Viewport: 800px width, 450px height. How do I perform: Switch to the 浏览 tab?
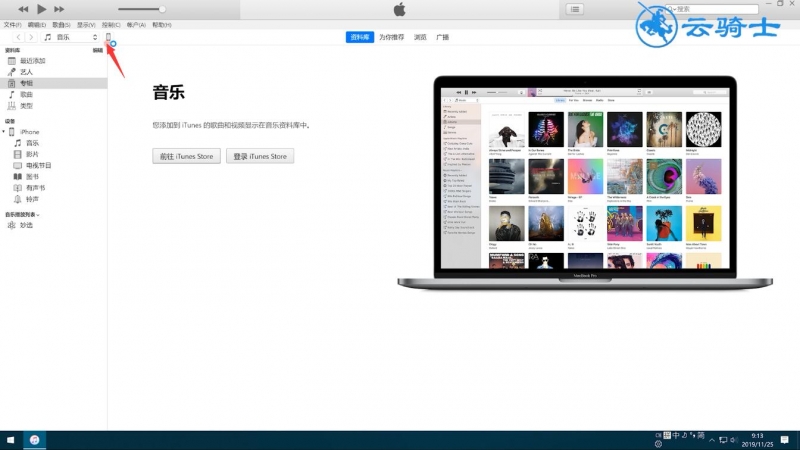(420, 37)
